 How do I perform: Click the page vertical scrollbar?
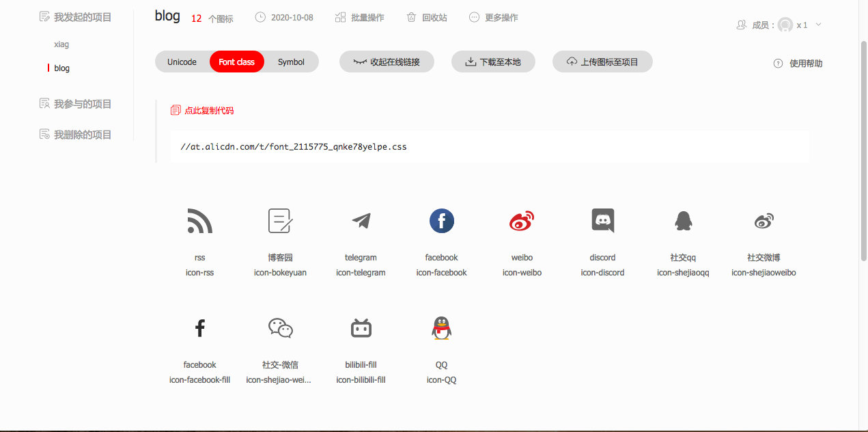[863, 150]
